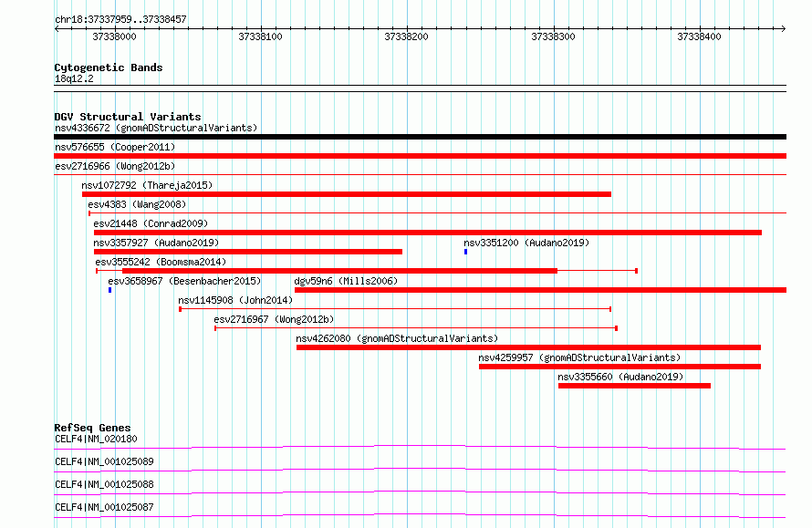Open variant nsv4262080 (gnomADStructuralVariants) label
This screenshot has width=812, height=528.
pos(397,338)
